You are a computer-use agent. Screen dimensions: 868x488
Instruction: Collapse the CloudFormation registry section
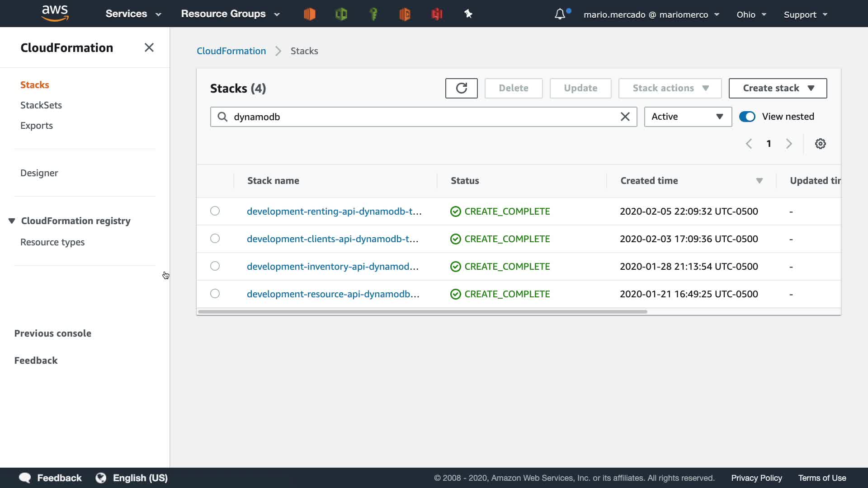click(x=12, y=221)
